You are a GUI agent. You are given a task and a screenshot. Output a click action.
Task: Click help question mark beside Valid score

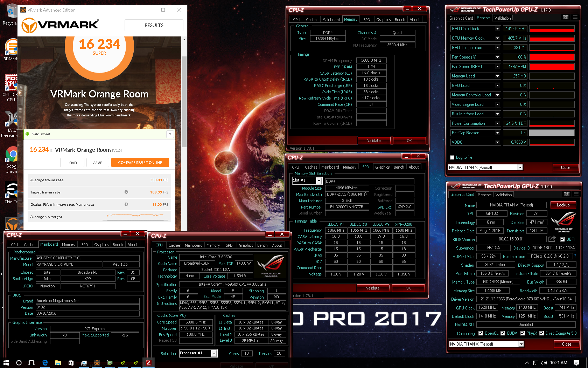click(x=170, y=134)
